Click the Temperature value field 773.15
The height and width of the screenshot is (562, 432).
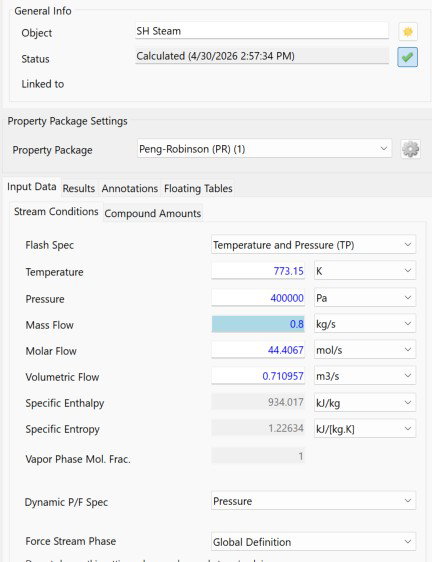(258, 271)
